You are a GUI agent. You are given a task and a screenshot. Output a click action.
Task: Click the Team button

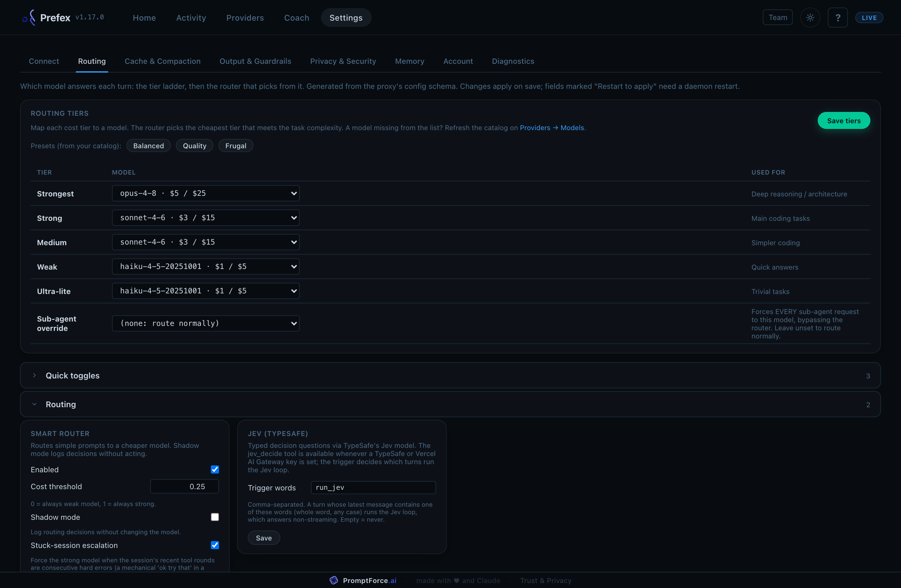(778, 18)
